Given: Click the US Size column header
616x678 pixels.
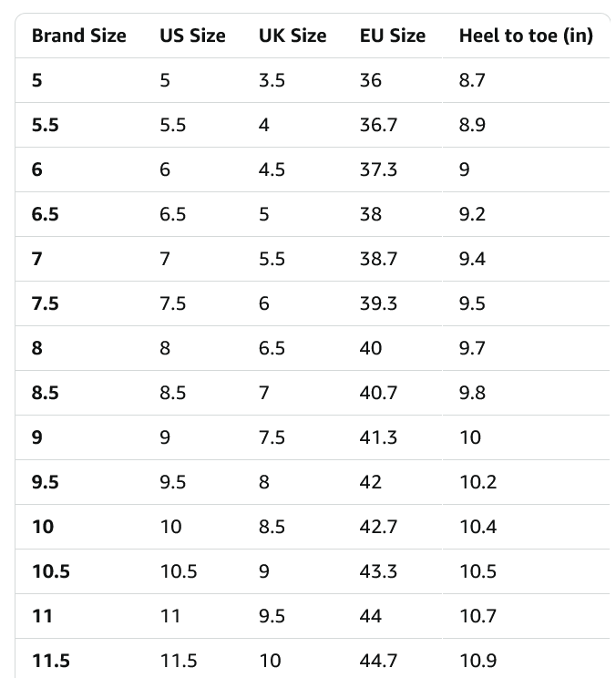Looking at the screenshot, I should pos(192,36).
